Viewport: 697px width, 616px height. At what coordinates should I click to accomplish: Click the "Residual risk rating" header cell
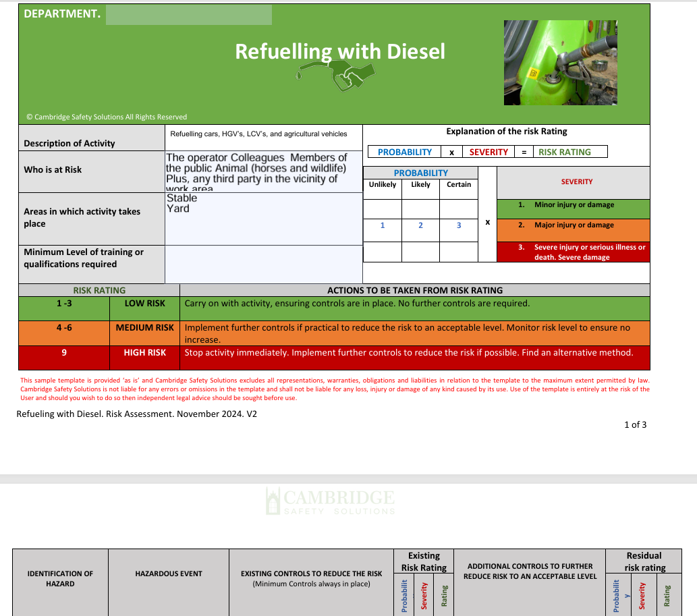point(644,561)
